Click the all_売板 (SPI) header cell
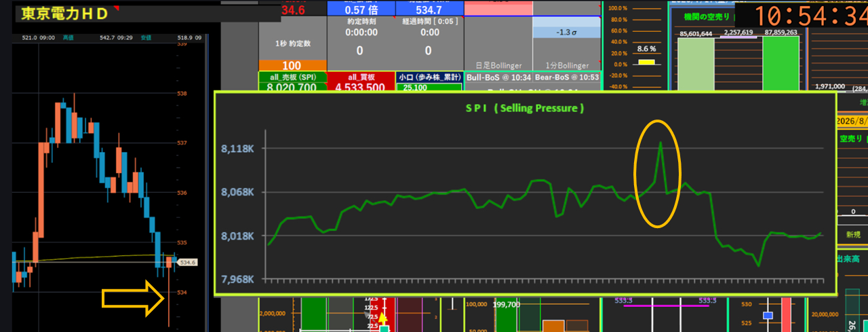 [x=292, y=77]
